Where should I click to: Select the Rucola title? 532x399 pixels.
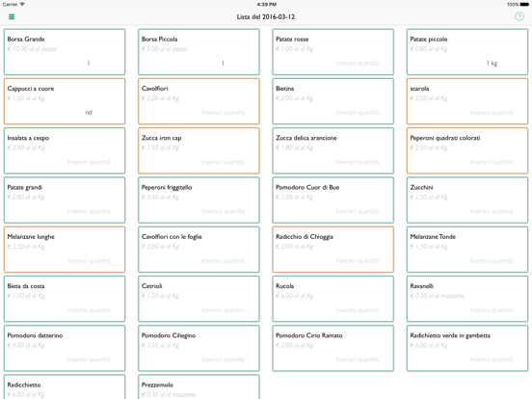284,286
